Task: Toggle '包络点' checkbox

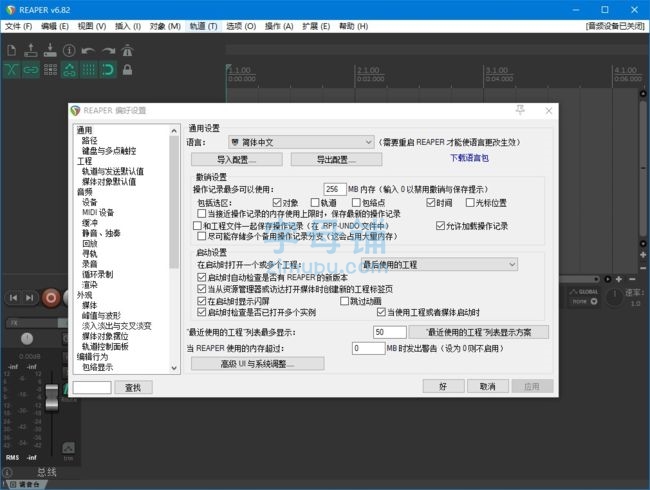Action: (x=356, y=202)
